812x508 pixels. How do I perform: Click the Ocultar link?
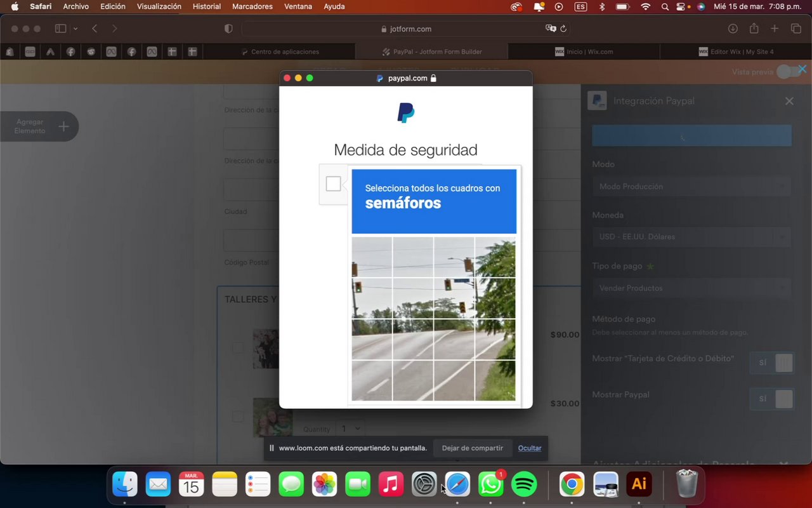[x=530, y=448]
